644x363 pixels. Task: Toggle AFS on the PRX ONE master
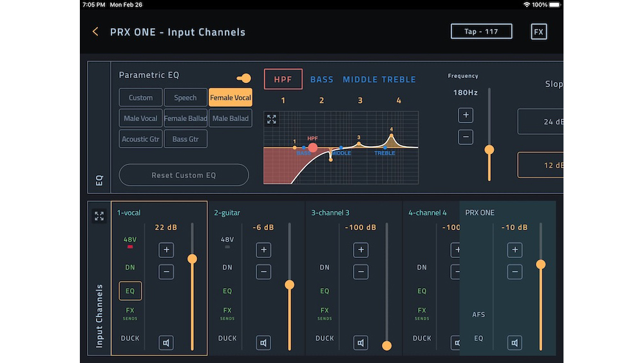click(478, 315)
